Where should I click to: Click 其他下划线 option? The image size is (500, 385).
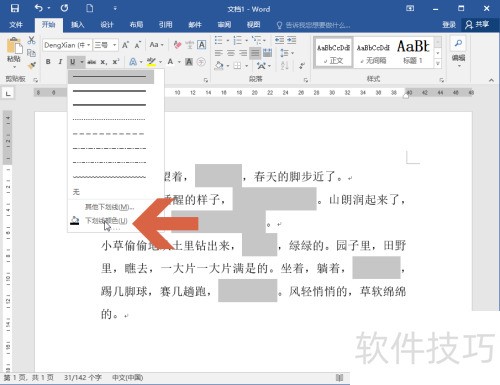109,207
